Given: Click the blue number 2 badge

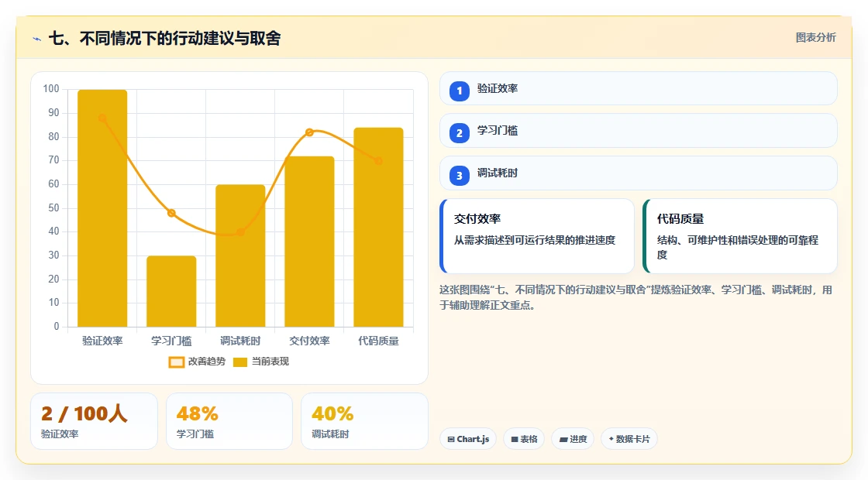Looking at the screenshot, I should (x=459, y=132).
